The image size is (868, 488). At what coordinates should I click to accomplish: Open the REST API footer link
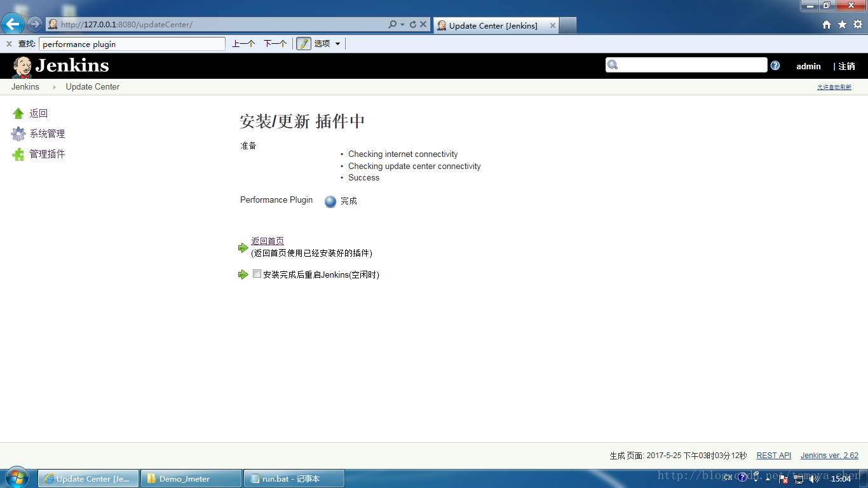[x=774, y=456]
